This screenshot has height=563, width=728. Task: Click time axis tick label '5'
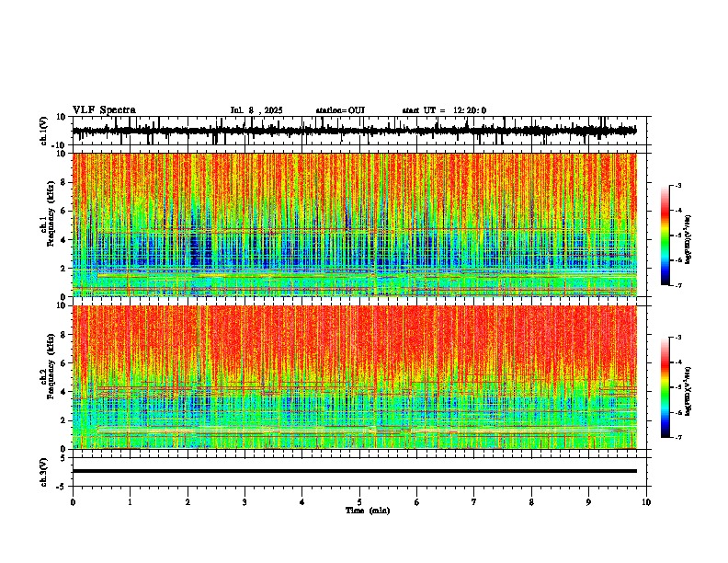(x=359, y=502)
